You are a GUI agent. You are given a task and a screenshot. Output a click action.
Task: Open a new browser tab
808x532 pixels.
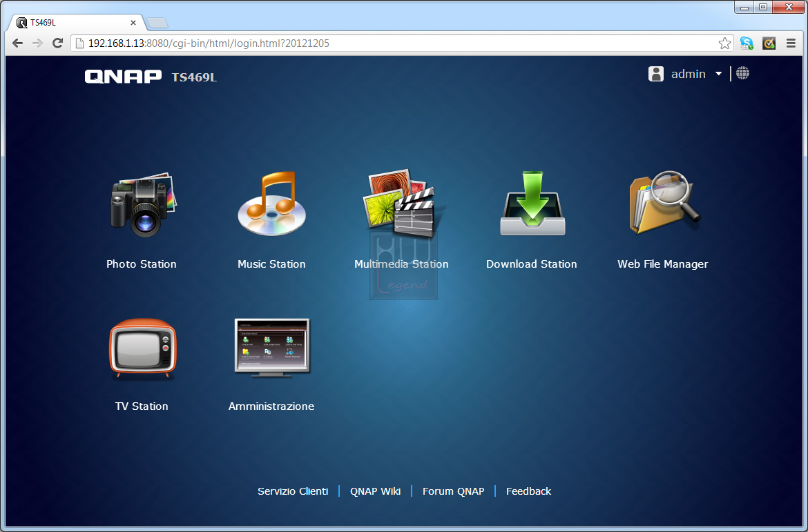[x=157, y=23]
